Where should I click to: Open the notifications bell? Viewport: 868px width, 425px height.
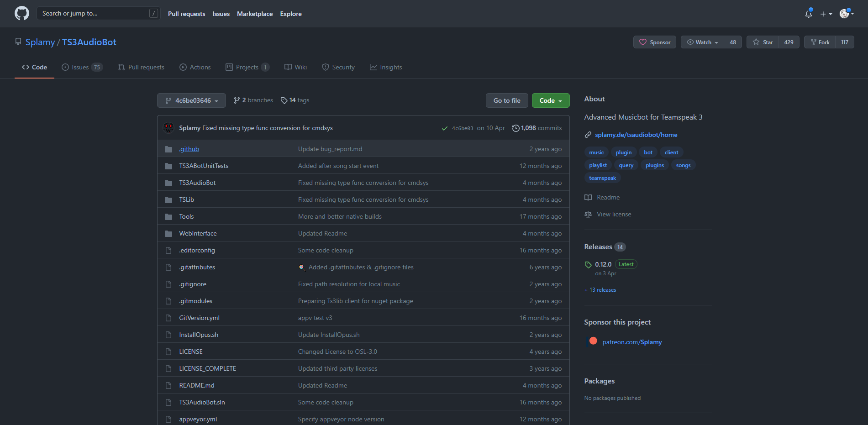pos(808,14)
